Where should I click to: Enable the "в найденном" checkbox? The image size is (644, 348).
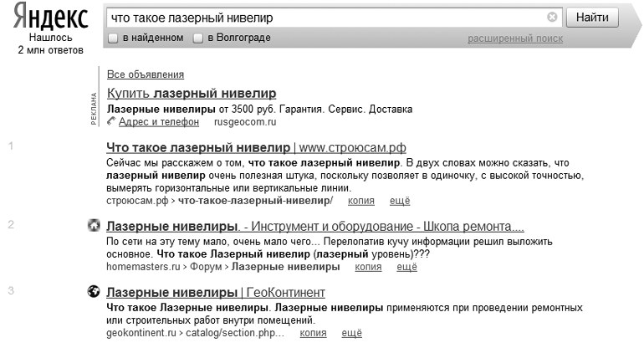point(114,38)
